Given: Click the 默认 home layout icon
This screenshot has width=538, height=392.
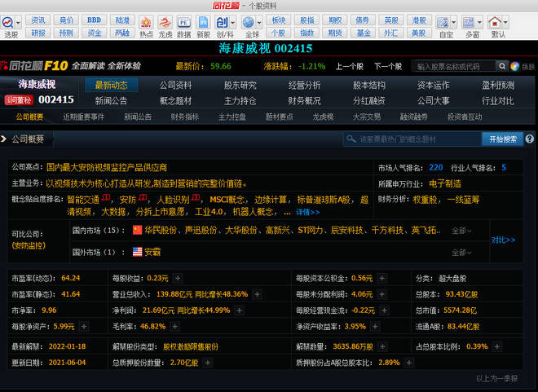Looking at the screenshot, I should [x=495, y=23].
